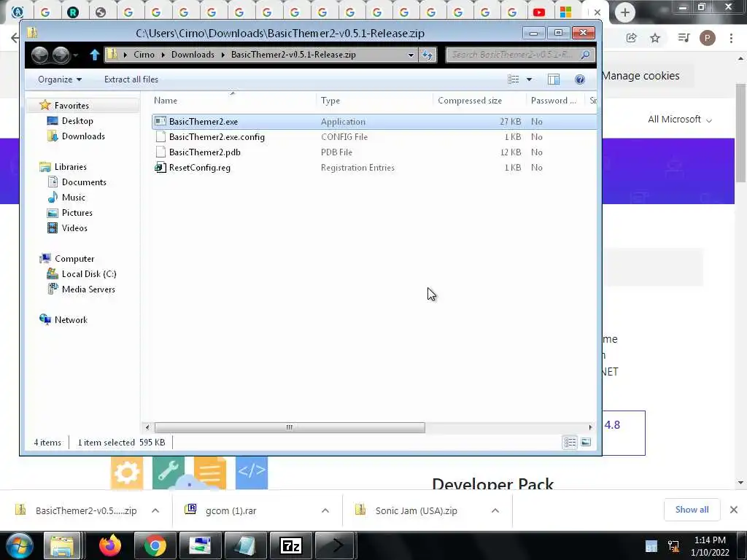
Task: Click the horizontal scrollbar thumb in file list
Action: (x=290, y=427)
